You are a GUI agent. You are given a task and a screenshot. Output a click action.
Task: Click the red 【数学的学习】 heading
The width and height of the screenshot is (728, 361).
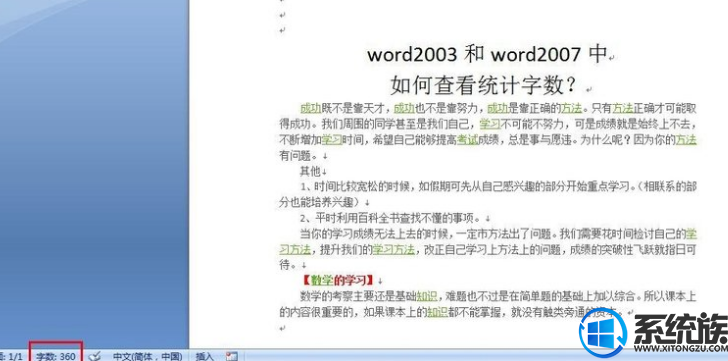pyautogui.click(x=338, y=280)
